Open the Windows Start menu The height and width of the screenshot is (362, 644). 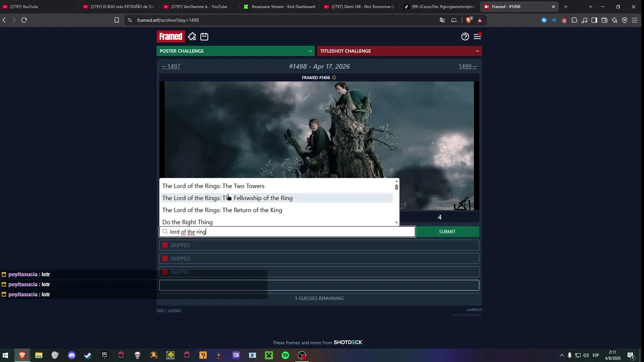pyautogui.click(x=6, y=355)
